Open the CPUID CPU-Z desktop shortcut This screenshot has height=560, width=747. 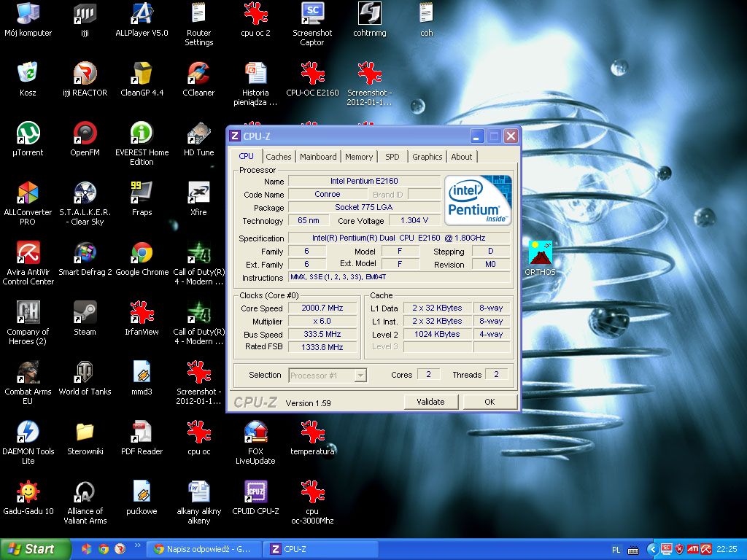pyautogui.click(x=255, y=493)
